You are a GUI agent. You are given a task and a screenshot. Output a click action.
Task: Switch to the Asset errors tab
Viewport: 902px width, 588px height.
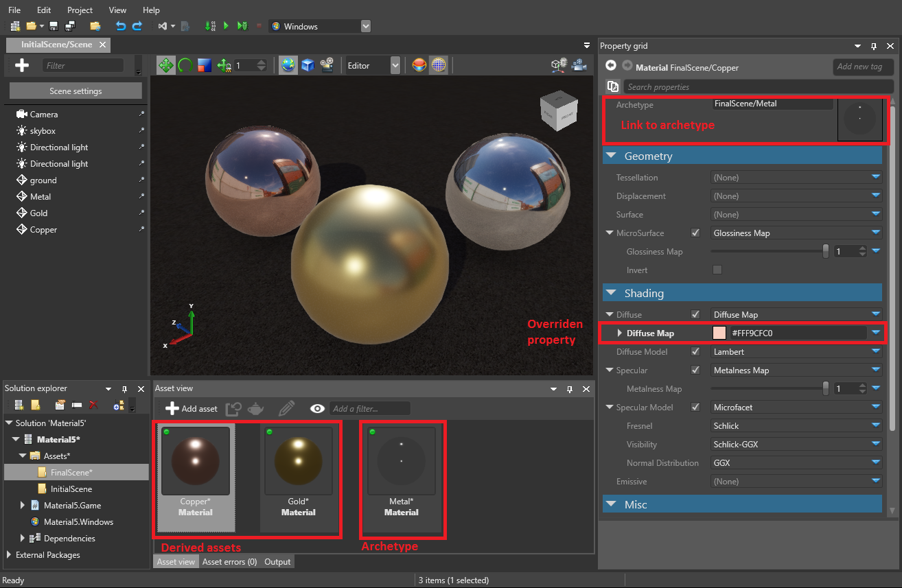point(229,561)
